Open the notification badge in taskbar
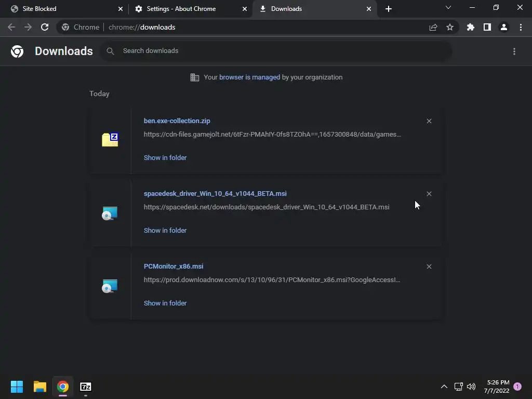This screenshot has height=399, width=532. click(x=517, y=387)
